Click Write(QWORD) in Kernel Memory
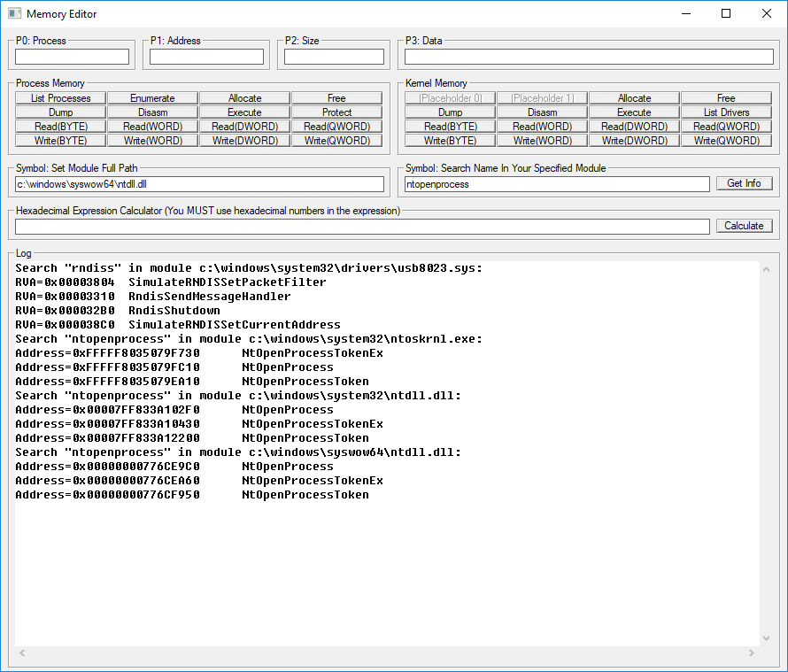 click(x=726, y=140)
